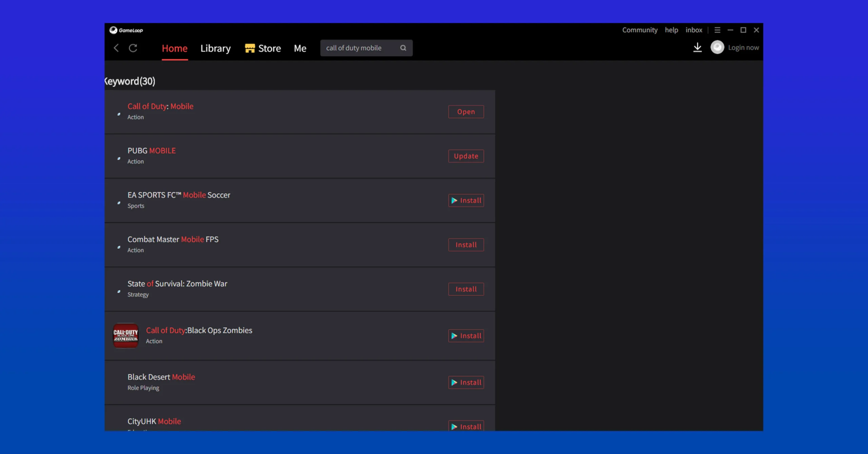Refresh the page with reload icon
868x454 pixels.
click(133, 48)
